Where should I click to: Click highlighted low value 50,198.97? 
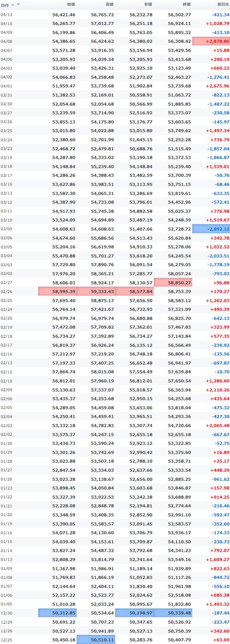(135, 613)
